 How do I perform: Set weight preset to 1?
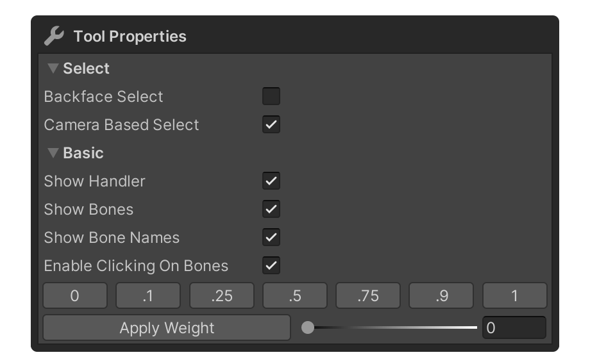[x=515, y=296]
